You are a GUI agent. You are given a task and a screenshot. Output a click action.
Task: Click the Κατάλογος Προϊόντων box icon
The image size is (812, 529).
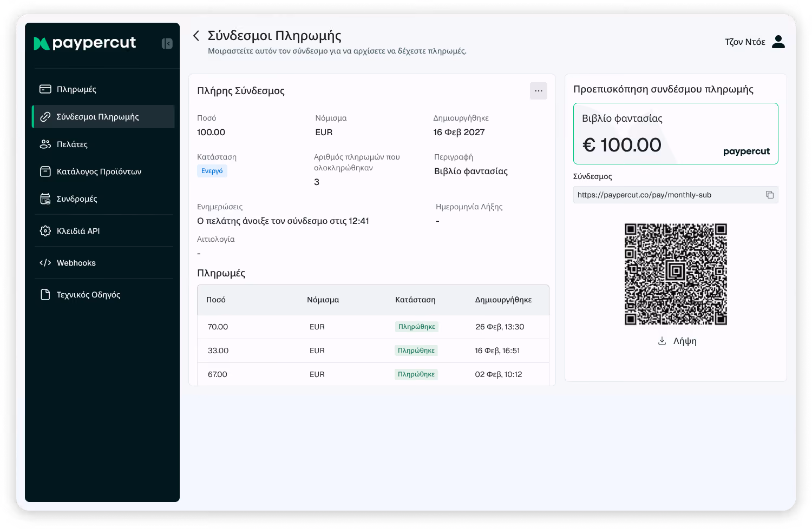tap(45, 171)
